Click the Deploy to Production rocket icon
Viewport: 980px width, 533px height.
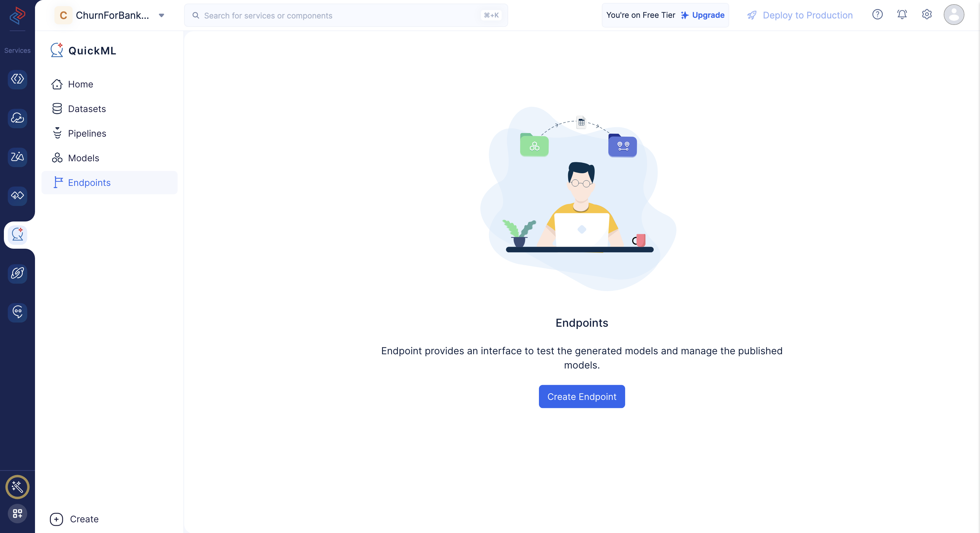pyautogui.click(x=752, y=15)
